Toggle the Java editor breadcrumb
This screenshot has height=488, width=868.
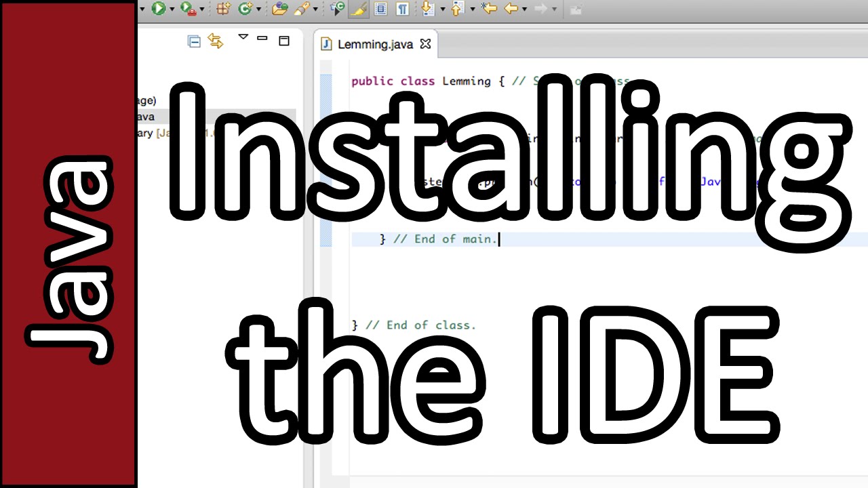coord(337,8)
